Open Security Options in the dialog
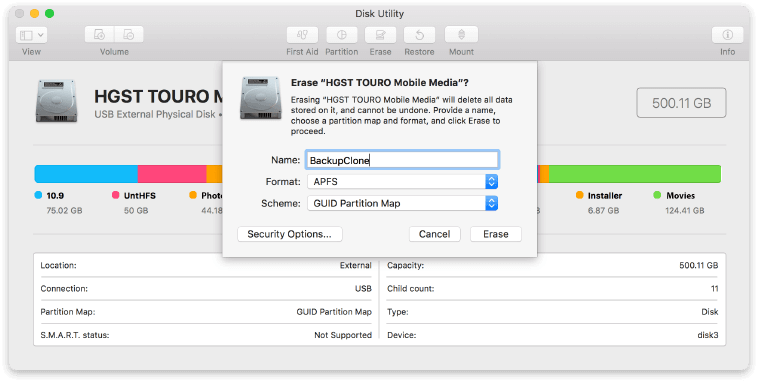Screen dimensions: 758x382 tap(290, 234)
